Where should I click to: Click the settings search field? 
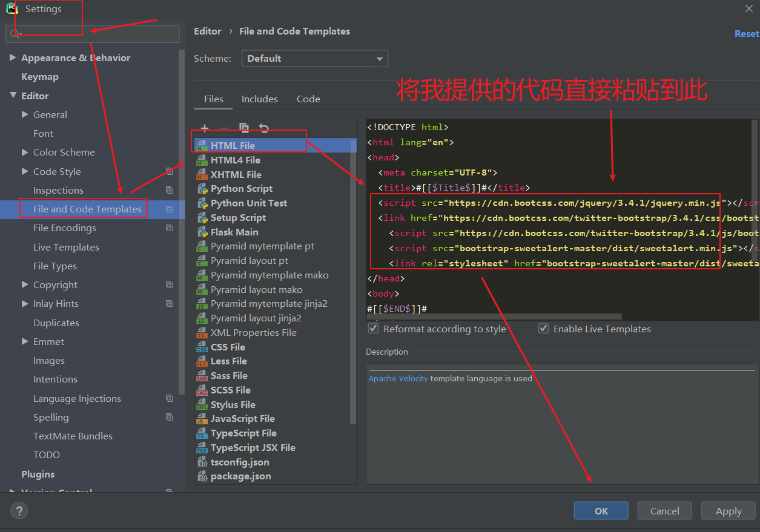tap(93, 34)
